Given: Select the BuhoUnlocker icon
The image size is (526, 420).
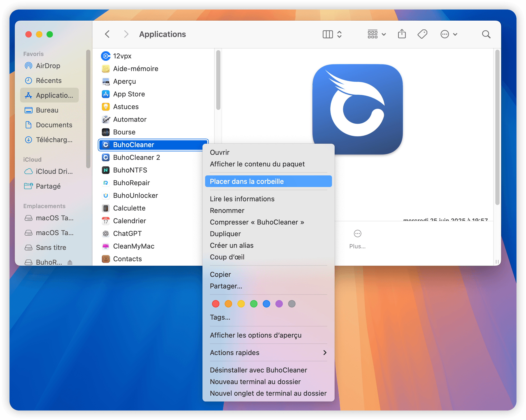Looking at the screenshot, I should (x=106, y=195).
